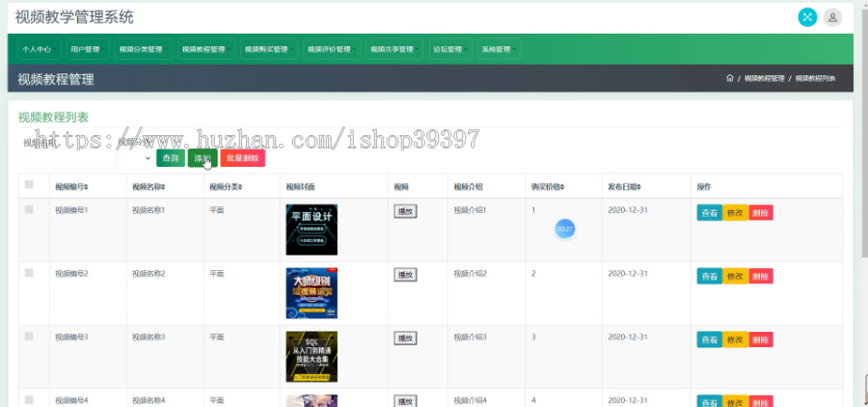Open the 视频教程管理 nav dropdown

(206, 49)
